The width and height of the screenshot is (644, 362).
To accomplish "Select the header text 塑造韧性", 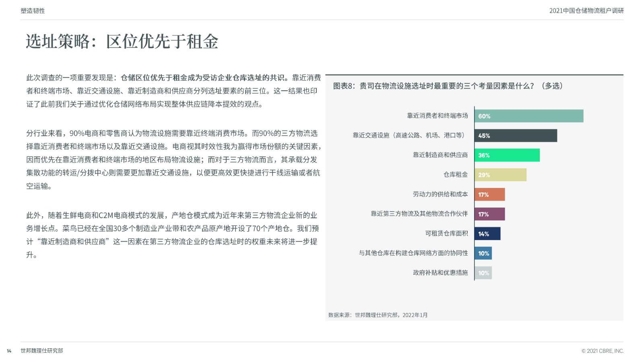I will 33,11.
